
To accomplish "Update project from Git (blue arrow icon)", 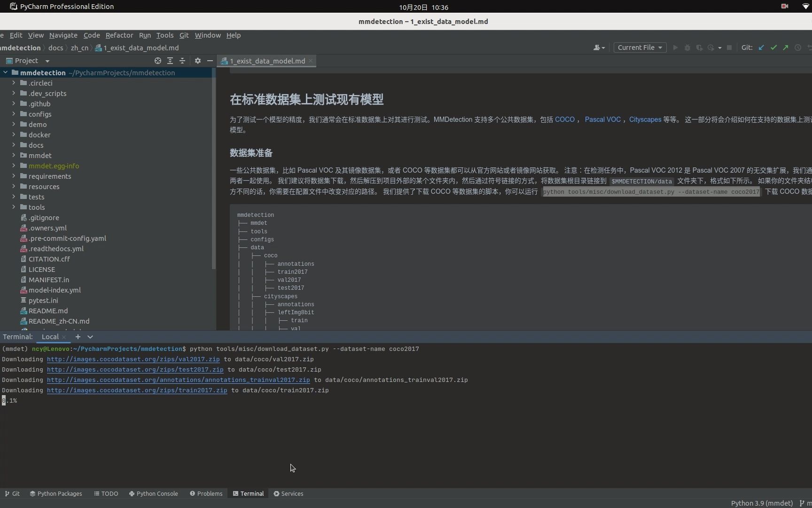I will [x=761, y=48].
